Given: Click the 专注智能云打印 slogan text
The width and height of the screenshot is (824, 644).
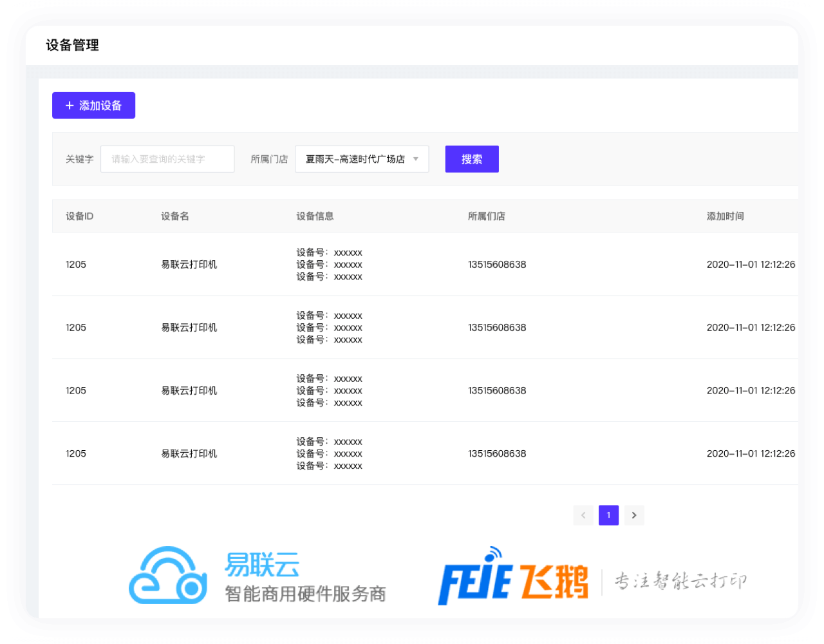Looking at the screenshot, I should [x=680, y=581].
